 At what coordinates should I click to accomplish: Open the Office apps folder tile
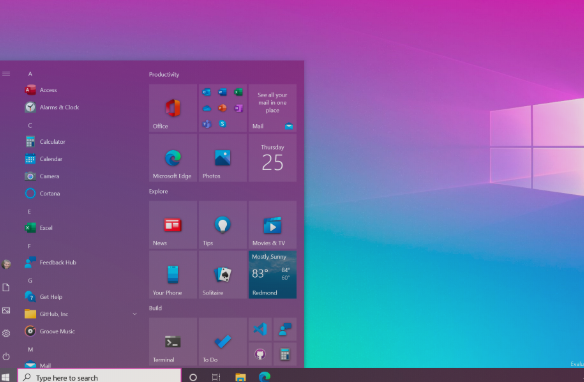click(x=223, y=108)
